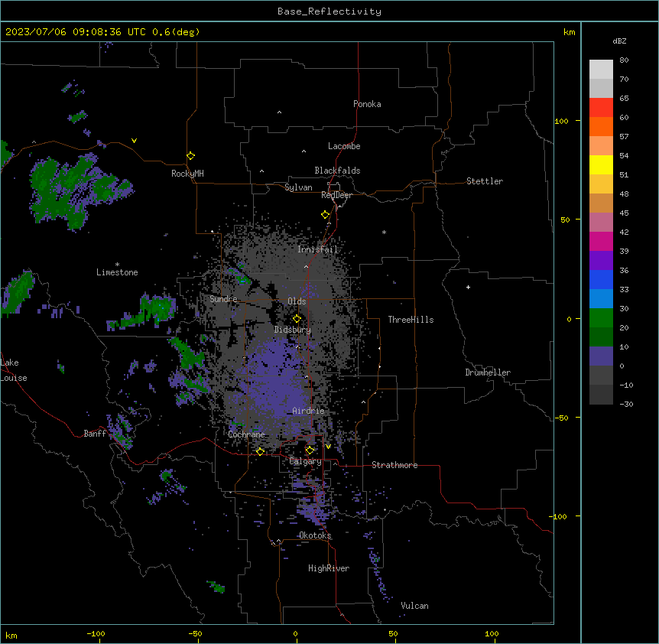The image size is (659, 644).
Task: Click the yellow diamond marker near Olds
Action: click(297, 318)
